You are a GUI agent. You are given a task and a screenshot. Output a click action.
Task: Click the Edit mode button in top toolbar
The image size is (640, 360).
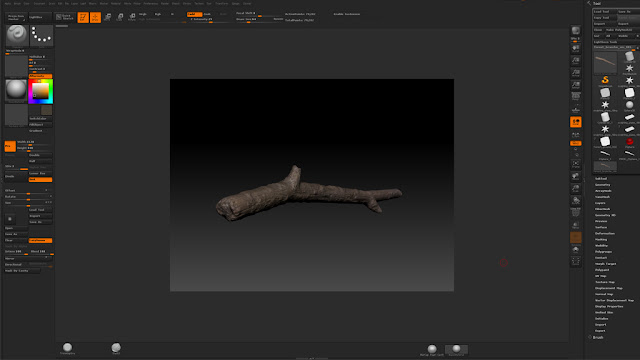tap(83, 17)
